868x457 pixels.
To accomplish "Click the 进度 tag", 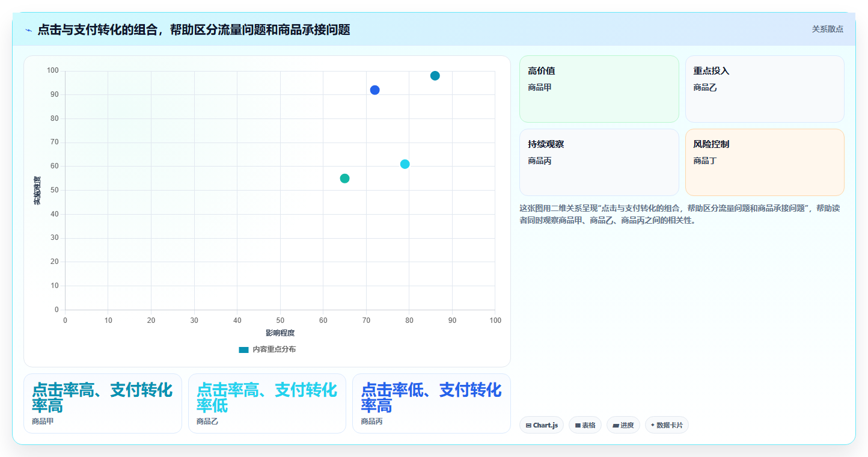I will [x=623, y=425].
